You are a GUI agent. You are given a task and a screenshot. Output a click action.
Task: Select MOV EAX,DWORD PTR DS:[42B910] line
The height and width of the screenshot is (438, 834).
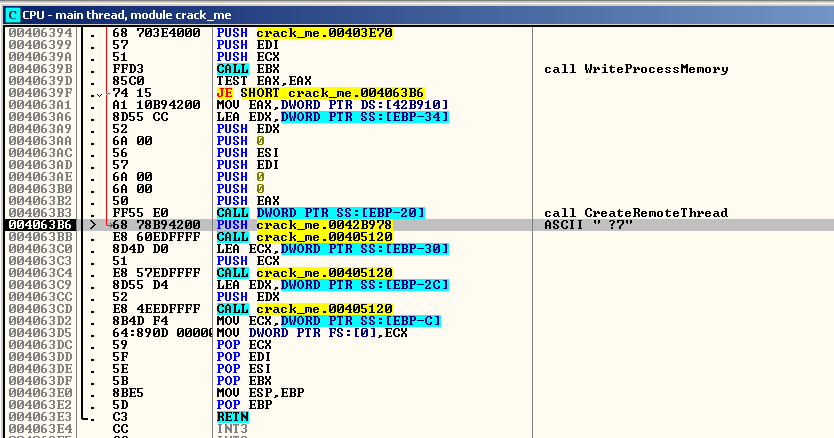point(332,105)
